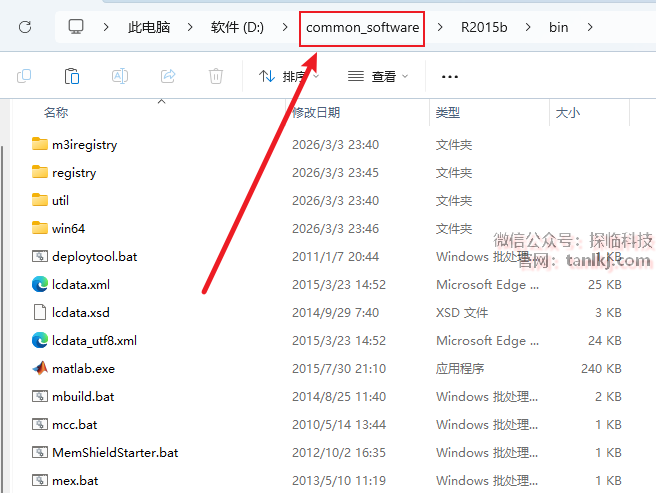Click the MemShieldStarter.bat batch file icon
The width and height of the screenshot is (656, 493).
(40, 452)
